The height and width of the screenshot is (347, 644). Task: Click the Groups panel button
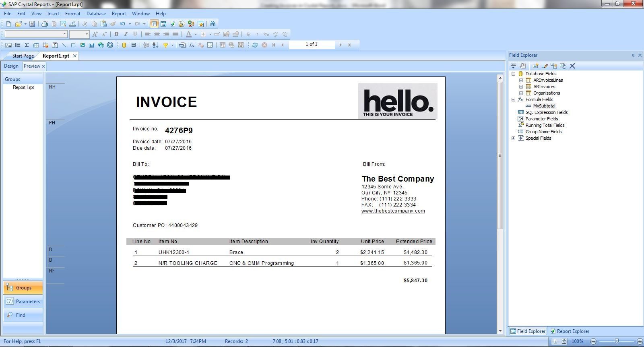coord(23,288)
